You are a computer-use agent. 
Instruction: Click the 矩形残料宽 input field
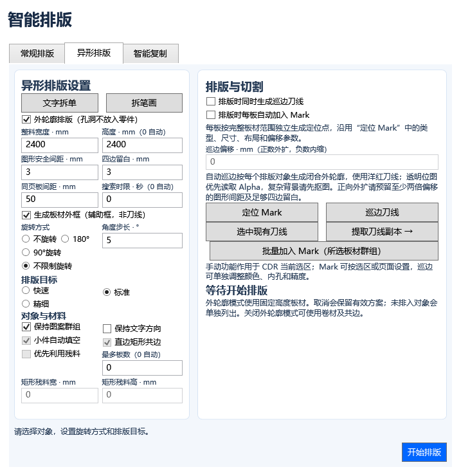click(x=60, y=395)
